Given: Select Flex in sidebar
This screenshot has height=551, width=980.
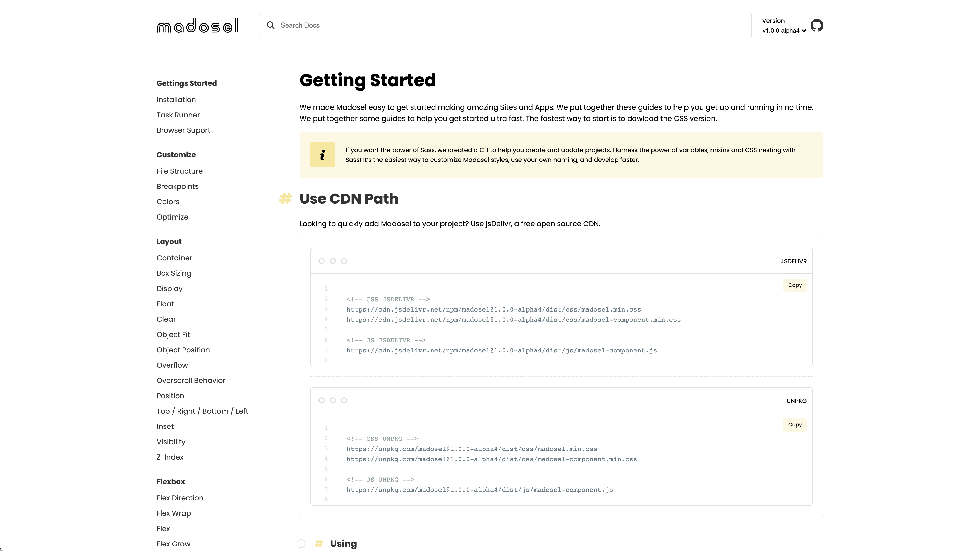Looking at the screenshot, I should pos(163,529).
